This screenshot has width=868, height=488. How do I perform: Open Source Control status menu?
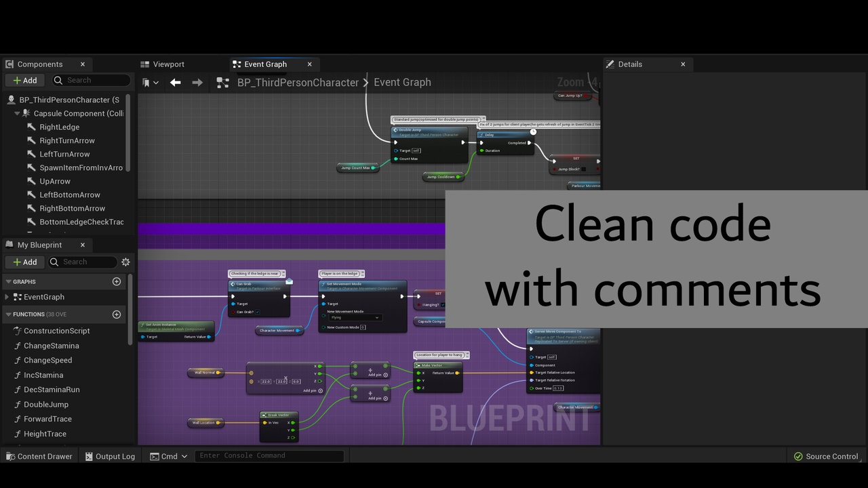(x=826, y=457)
